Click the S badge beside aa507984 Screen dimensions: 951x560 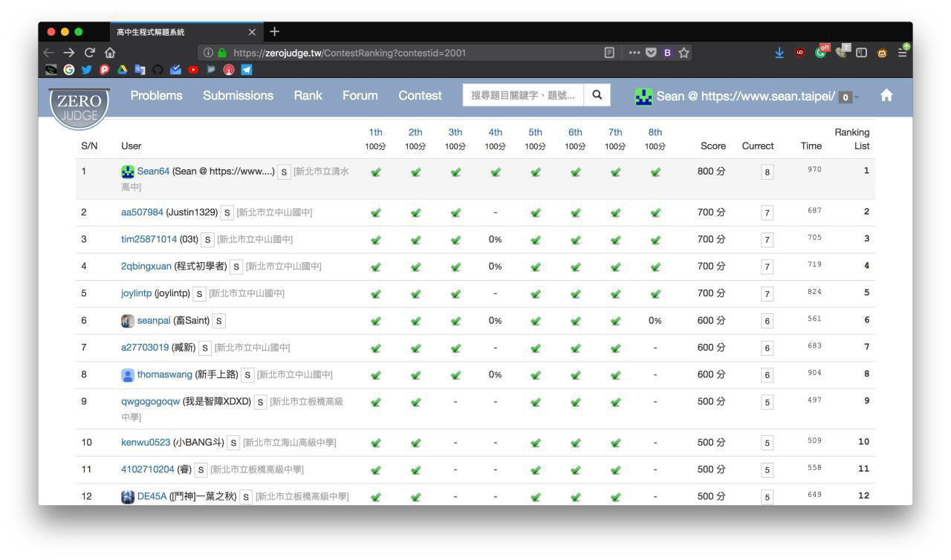(x=228, y=212)
